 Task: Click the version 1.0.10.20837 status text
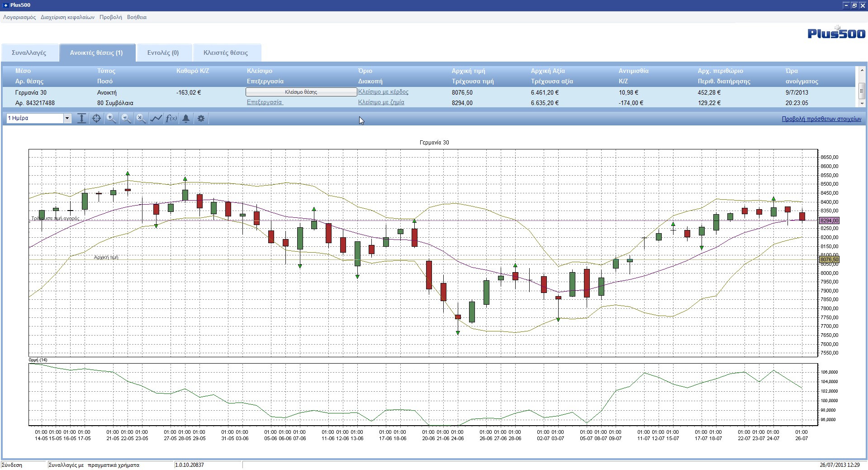190,465
